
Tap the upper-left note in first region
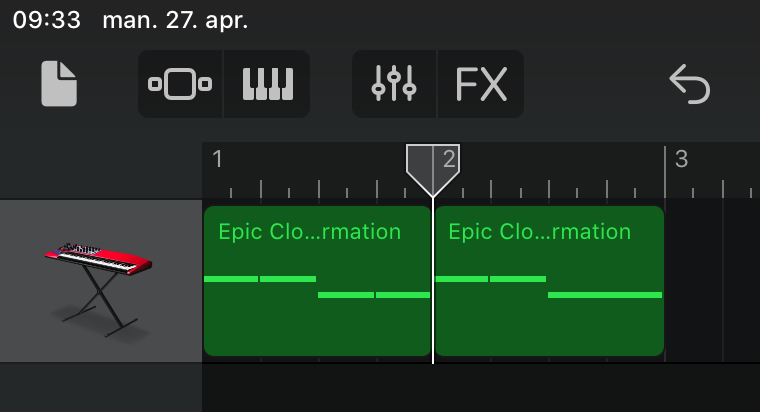[231, 278]
